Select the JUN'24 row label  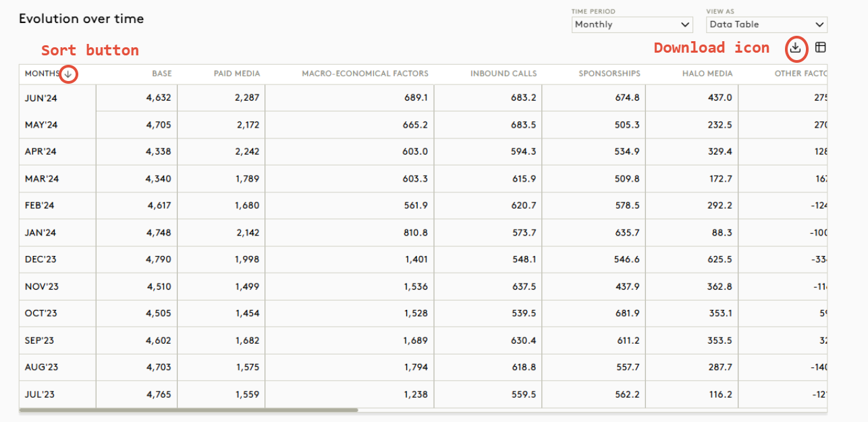point(40,97)
